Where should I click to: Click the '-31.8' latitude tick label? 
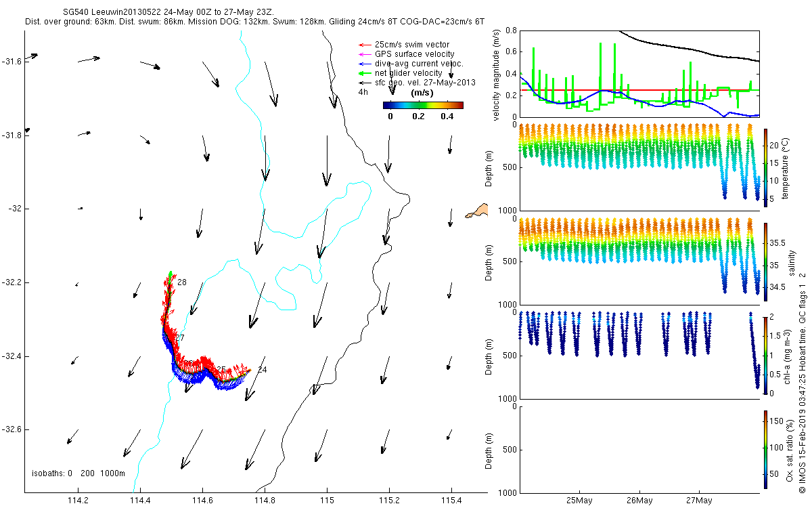coord(12,135)
